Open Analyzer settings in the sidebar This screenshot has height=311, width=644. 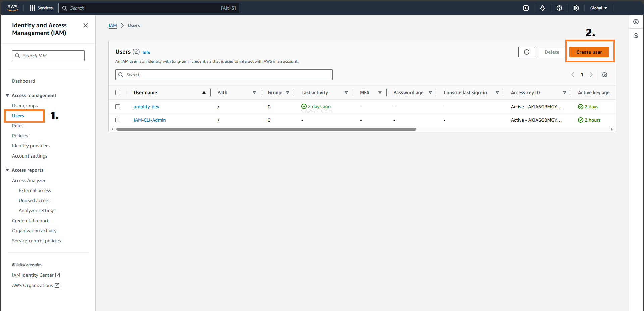tap(37, 210)
